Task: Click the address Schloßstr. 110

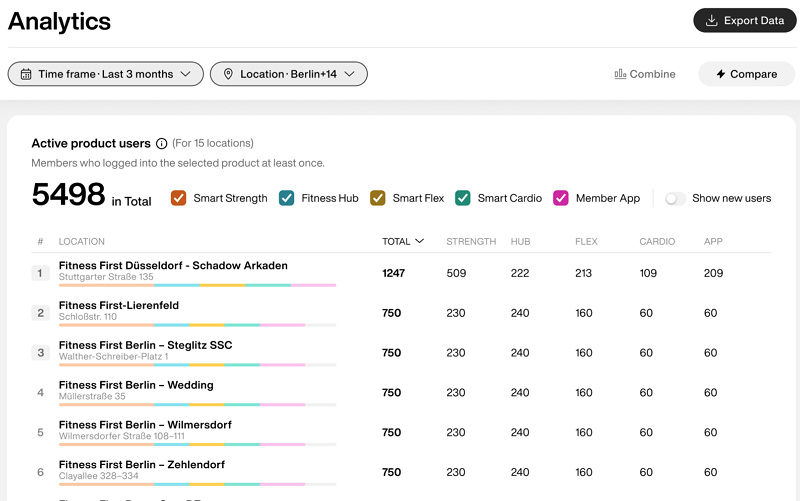Action: pyautogui.click(x=88, y=316)
